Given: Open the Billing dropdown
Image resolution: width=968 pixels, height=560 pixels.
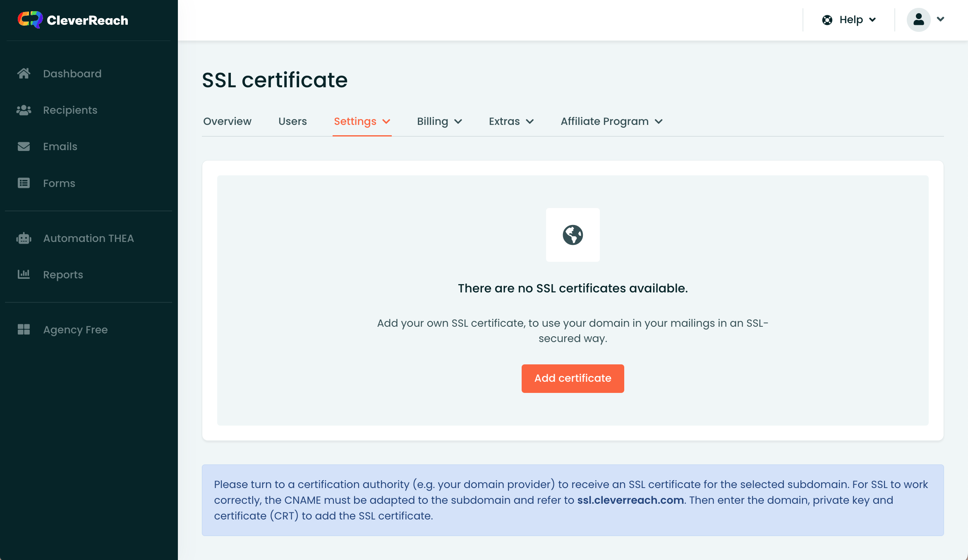Looking at the screenshot, I should tap(439, 122).
